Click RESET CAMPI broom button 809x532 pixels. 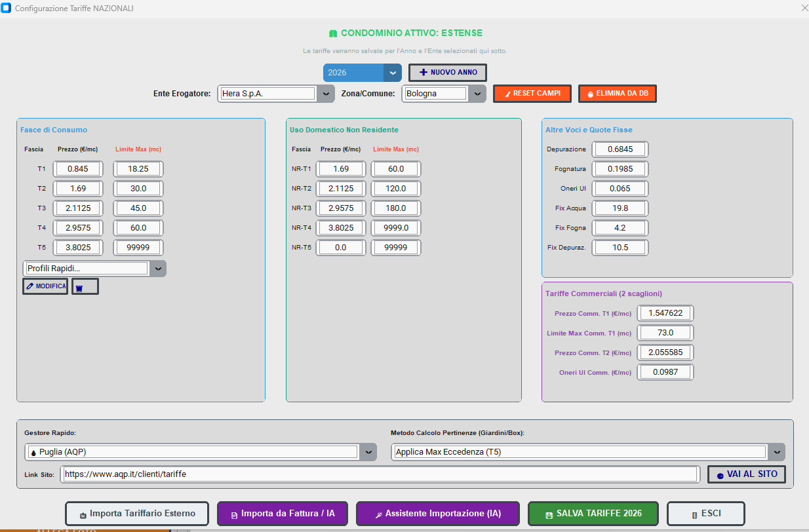click(x=532, y=94)
